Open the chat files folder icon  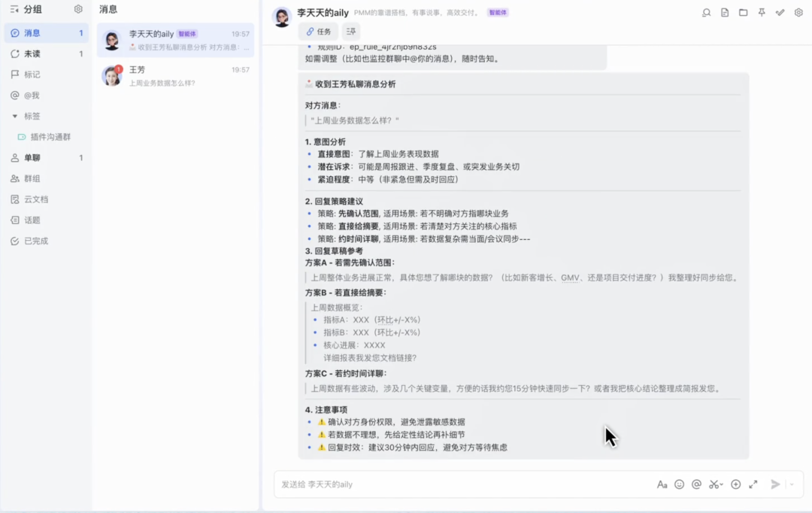pyautogui.click(x=743, y=13)
